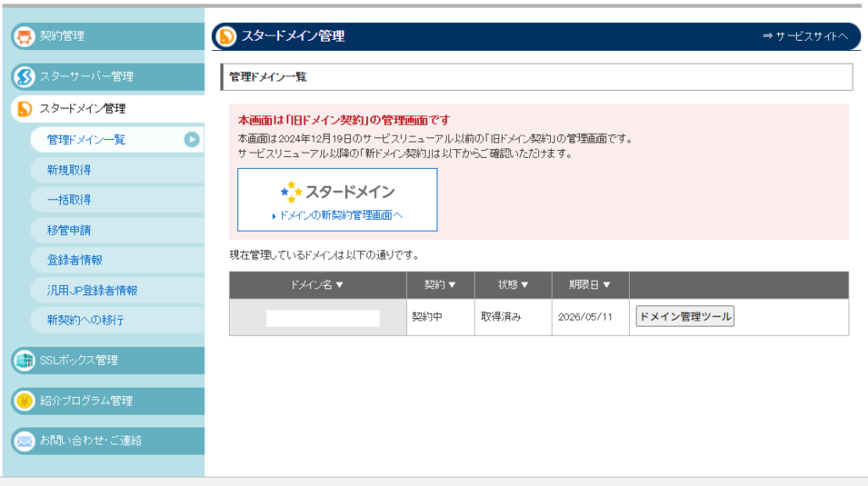Screen dimensions: 868x486
Task: Sort the table by 期限日 column
Action: point(590,285)
